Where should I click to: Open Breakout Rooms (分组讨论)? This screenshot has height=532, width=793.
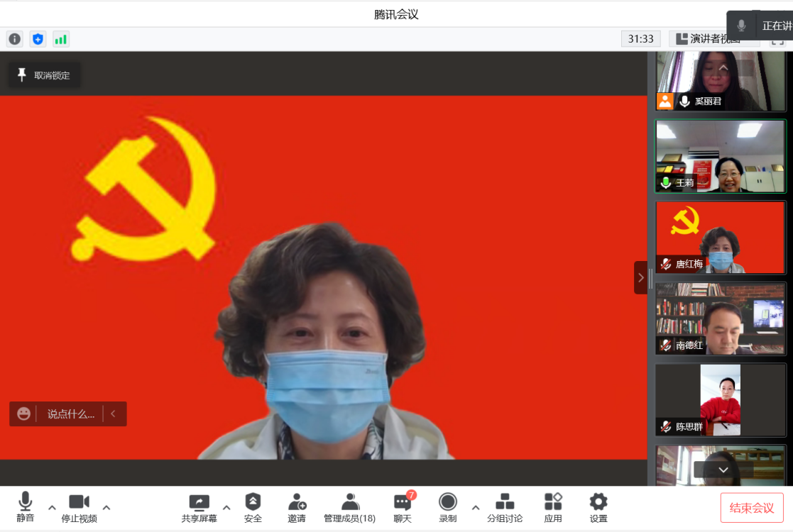tap(505, 507)
